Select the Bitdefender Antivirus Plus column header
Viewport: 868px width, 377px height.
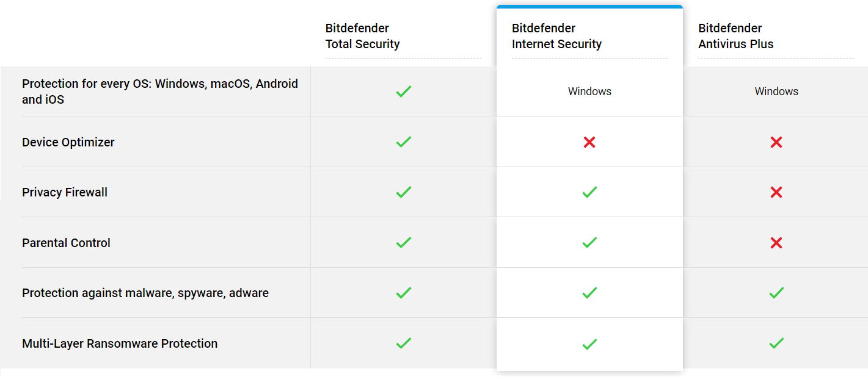pyautogui.click(x=735, y=36)
